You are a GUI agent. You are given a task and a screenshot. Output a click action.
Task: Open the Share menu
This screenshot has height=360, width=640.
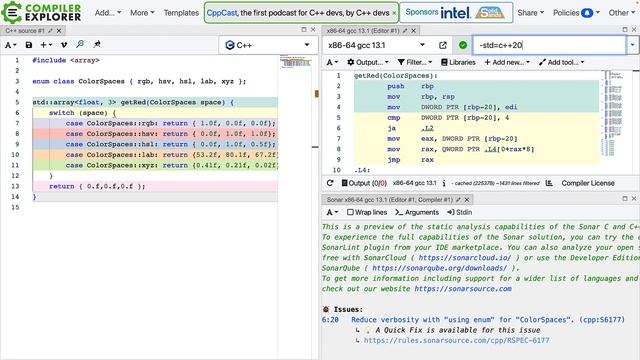(531, 13)
